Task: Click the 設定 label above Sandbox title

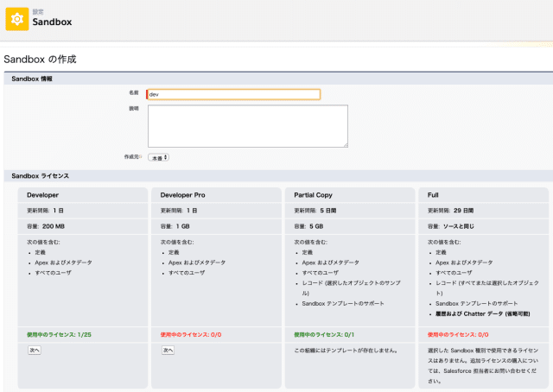Action: [x=38, y=11]
